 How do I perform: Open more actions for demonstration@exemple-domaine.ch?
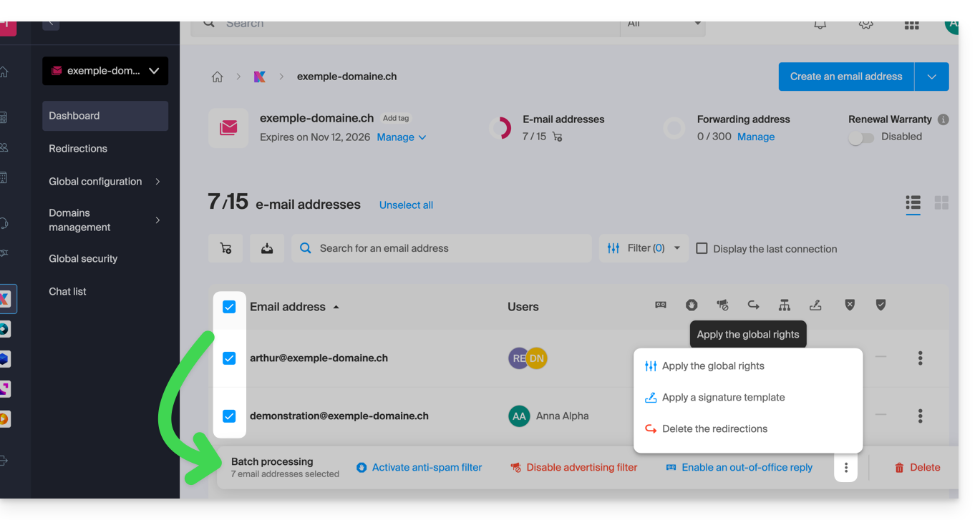pos(921,415)
